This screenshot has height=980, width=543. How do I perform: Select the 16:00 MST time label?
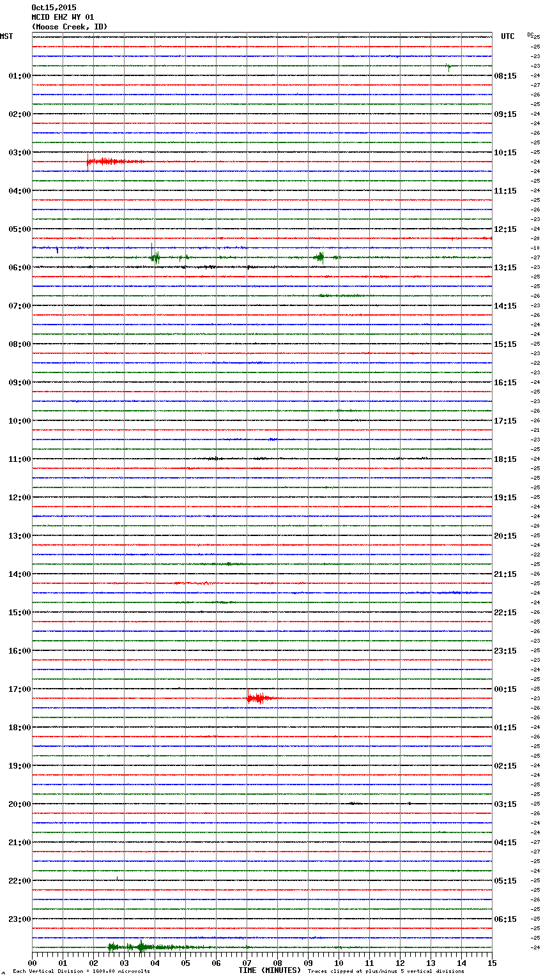coord(19,651)
